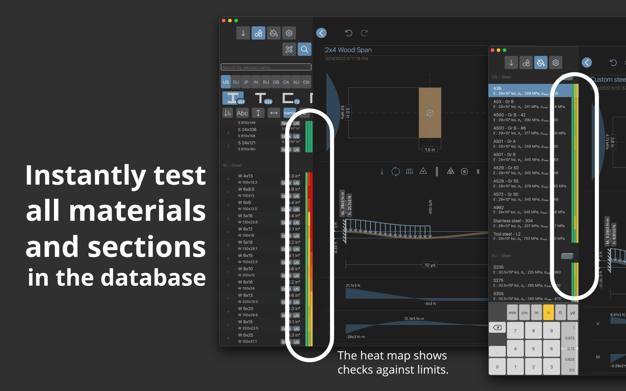This screenshot has width=626, height=391.
Task: Select JP region tab
Action: [246, 82]
